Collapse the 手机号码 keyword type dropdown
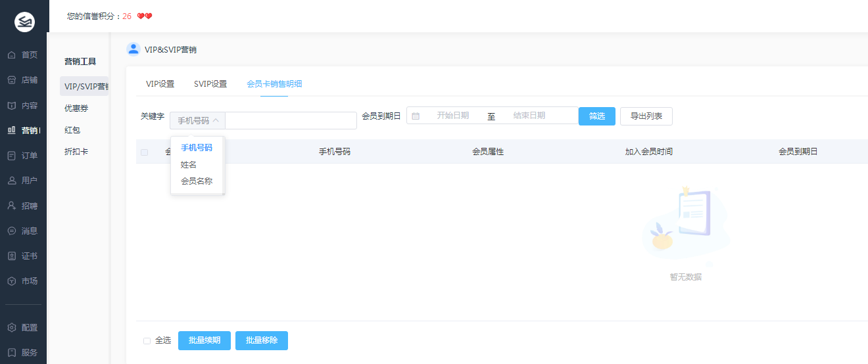 pyautogui.click(x=197, y=121)
